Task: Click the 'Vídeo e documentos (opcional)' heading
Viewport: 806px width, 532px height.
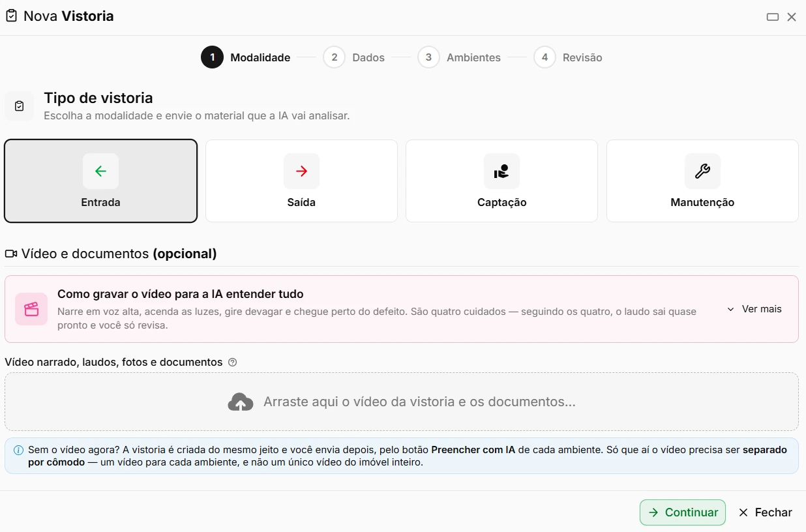Action: [x=119, y=254]
